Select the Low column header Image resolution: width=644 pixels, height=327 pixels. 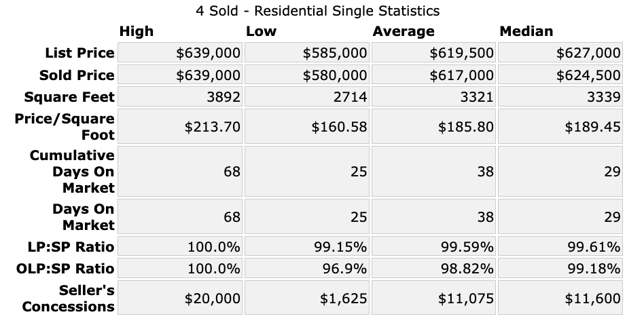pyautogui.click(x=261, y=31)
